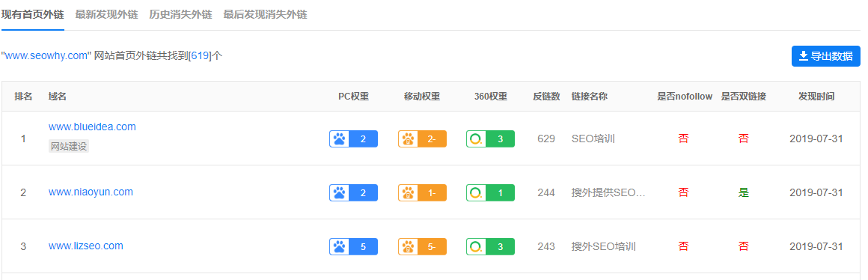Image resolution: width=868 pixels, height=280 pixels.
Task: Click 360 weight badge for blueidea.com
Action: (x=490, y=139)
